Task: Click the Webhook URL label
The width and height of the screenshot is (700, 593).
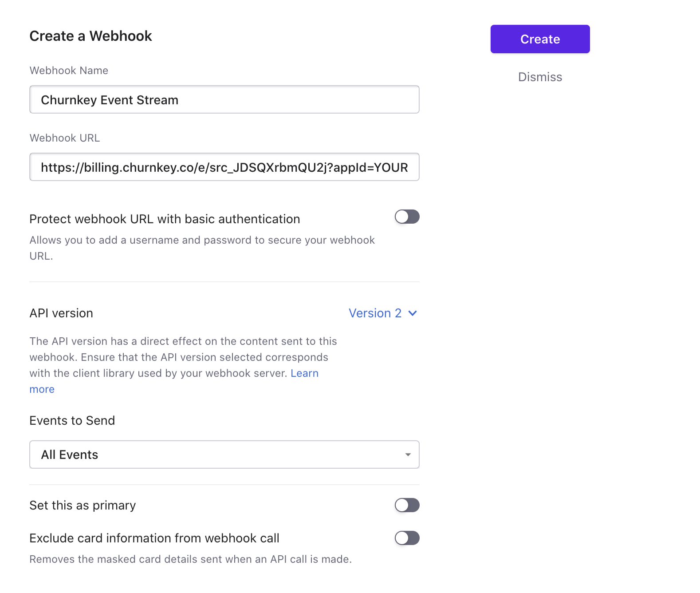Action: [x=65, y=138]
